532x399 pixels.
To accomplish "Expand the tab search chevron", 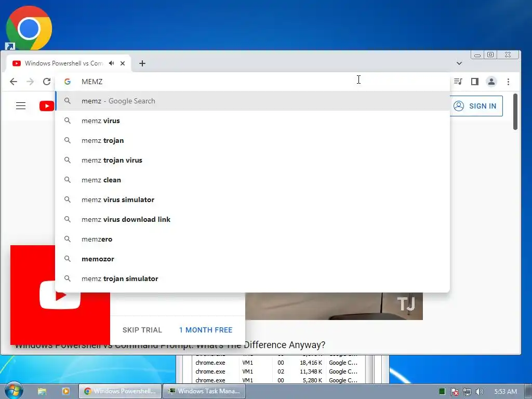I will tap(459, 63).
